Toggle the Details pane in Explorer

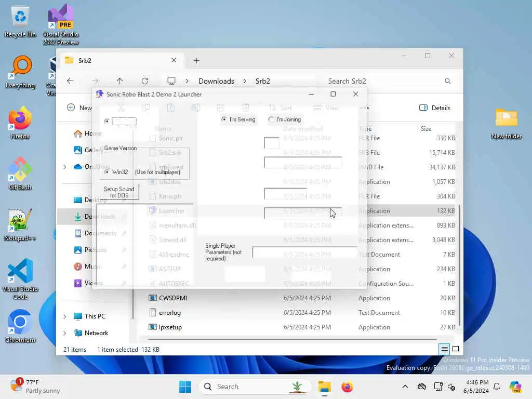click(435, 108)
